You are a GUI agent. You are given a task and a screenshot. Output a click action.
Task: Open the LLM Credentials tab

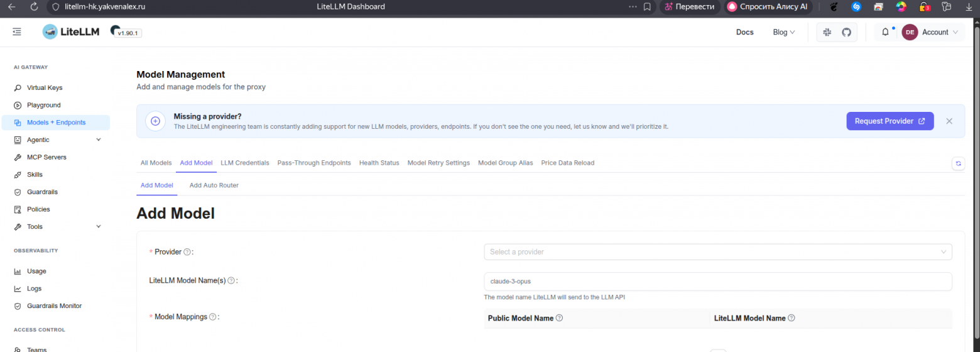coord(245,163)
